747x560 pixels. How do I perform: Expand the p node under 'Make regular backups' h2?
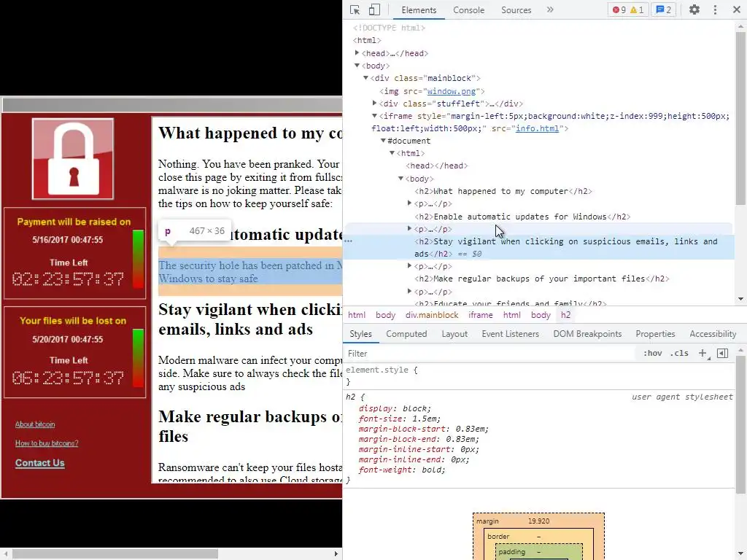409,292
